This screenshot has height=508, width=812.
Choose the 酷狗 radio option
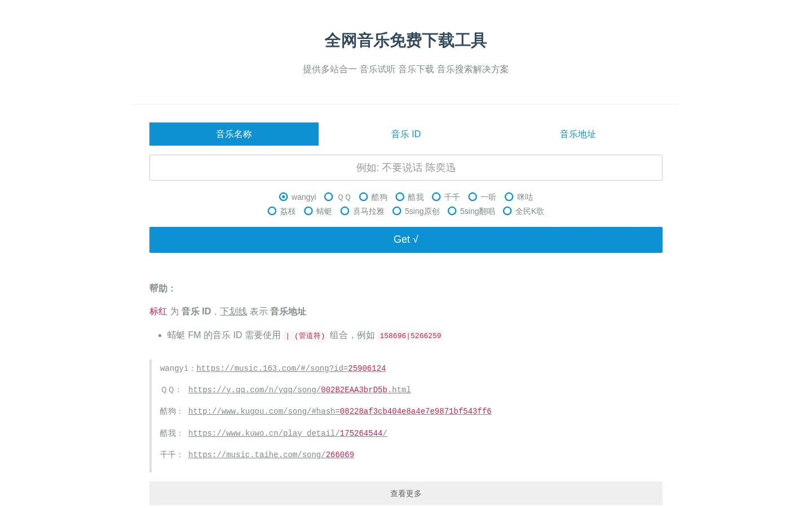(364, 197)
